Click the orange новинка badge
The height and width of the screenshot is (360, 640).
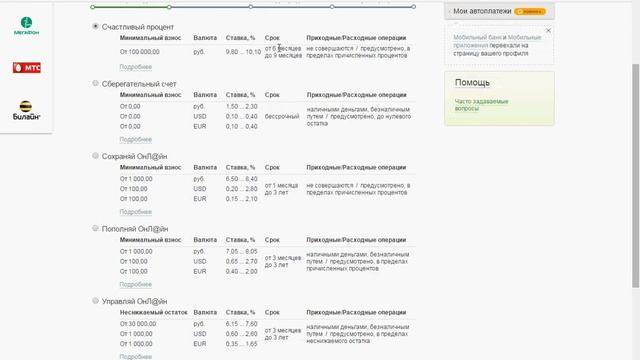530,11
